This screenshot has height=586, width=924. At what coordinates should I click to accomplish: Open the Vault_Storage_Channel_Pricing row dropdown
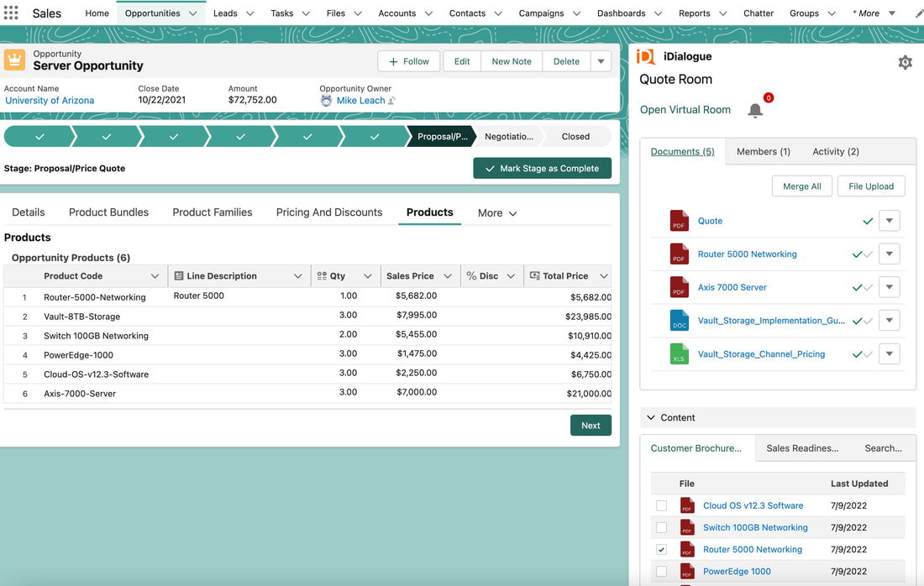coord(890,354)
